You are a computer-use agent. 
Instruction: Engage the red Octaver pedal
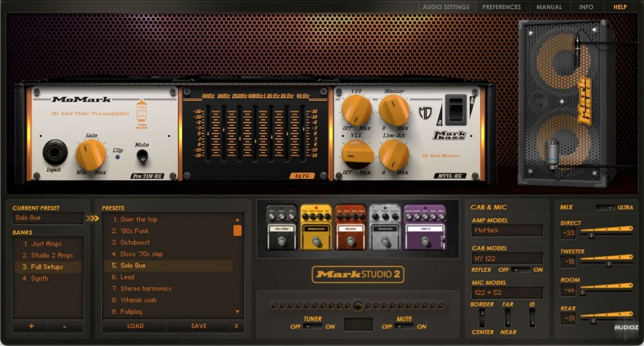click(x=350, y=227)
